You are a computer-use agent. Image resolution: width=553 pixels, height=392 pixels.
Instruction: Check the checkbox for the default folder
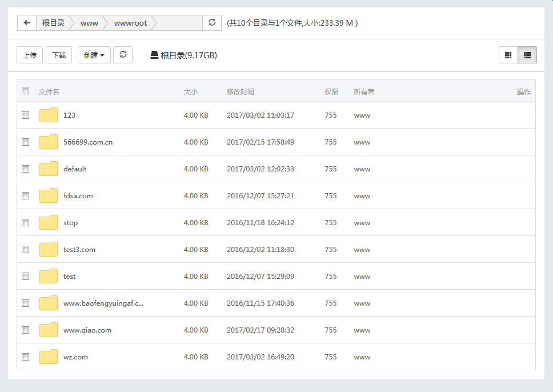point(25,169)
